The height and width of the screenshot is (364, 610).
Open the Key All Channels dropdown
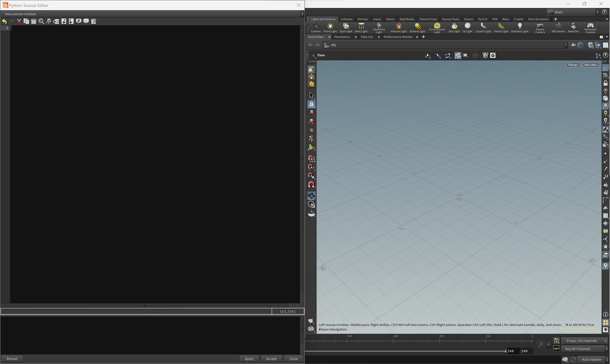click(585, 349)
